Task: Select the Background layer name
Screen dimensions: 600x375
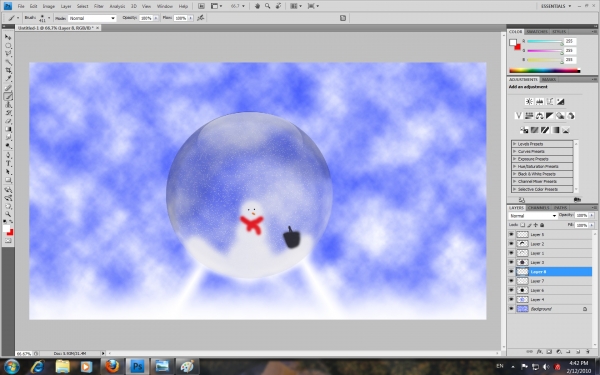Action: pos(541,309)
